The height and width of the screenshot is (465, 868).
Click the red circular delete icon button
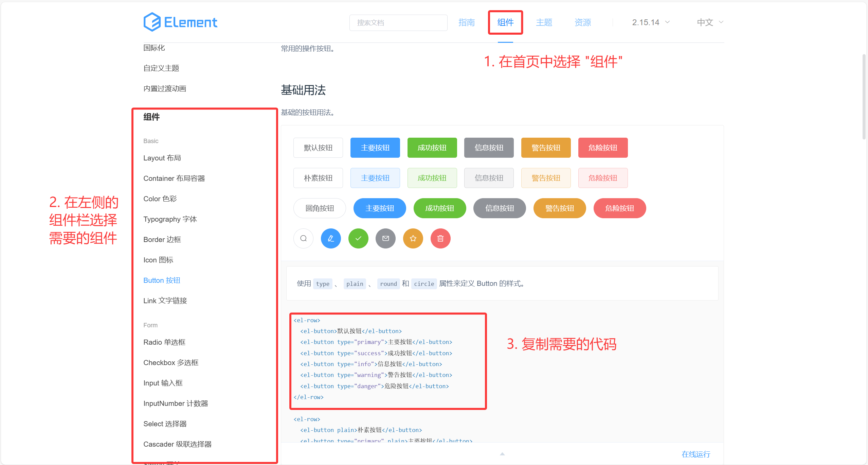click(440, 238)
